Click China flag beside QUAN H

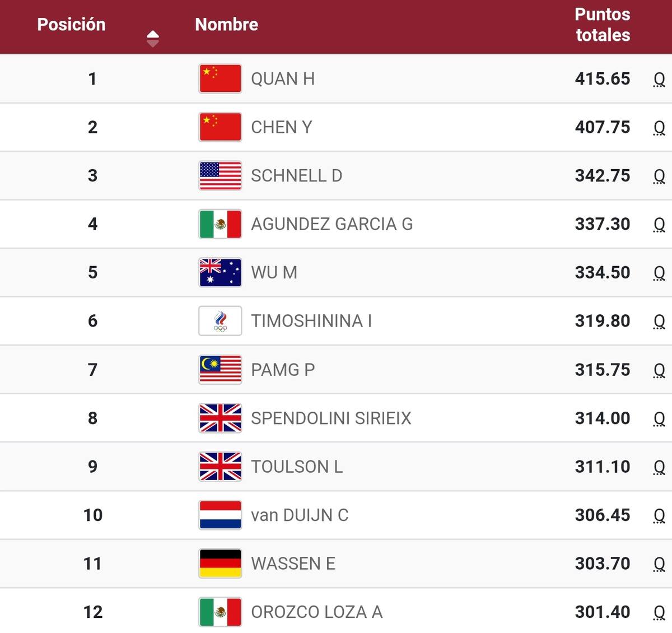(220, 78)
